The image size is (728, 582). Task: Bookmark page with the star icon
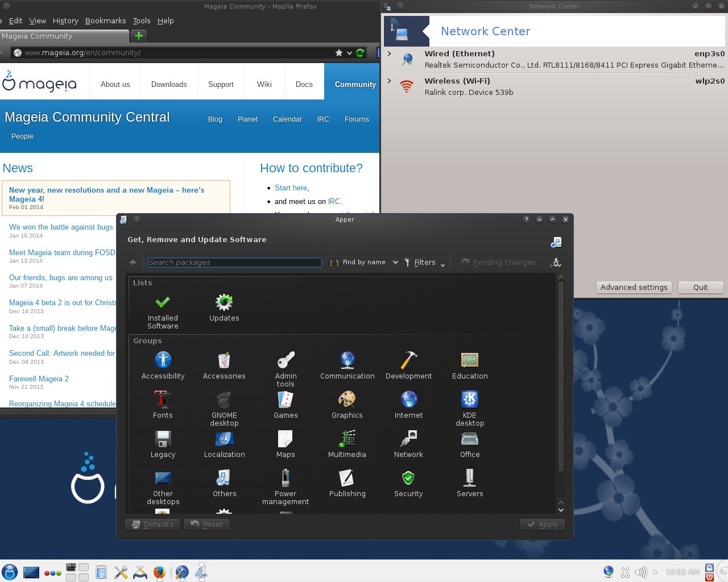click(339, 53)
